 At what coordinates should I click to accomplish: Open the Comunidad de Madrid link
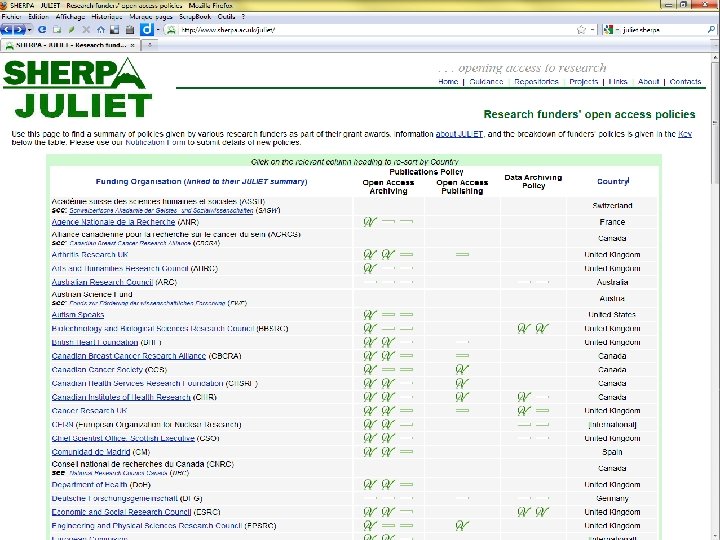click(x=90, y=452)
